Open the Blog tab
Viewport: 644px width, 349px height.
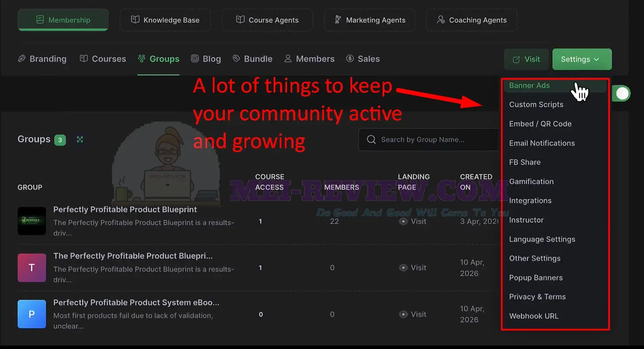(206, 59)
